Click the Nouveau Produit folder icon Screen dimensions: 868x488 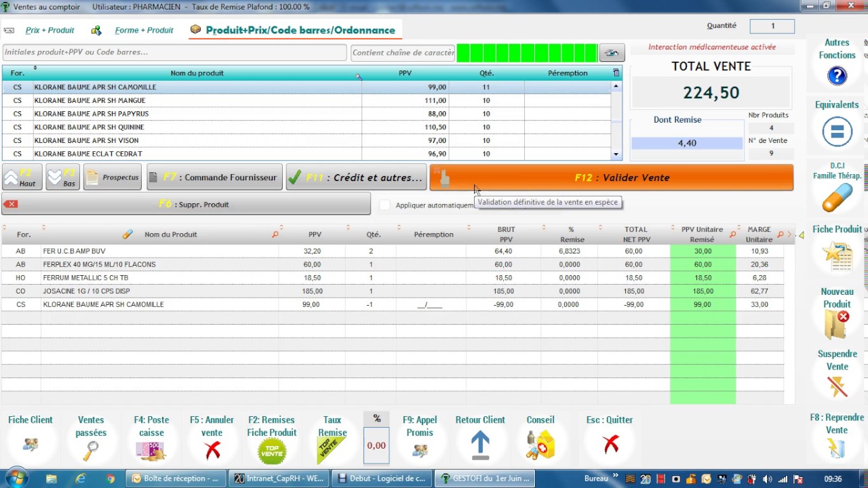point(837,325)
